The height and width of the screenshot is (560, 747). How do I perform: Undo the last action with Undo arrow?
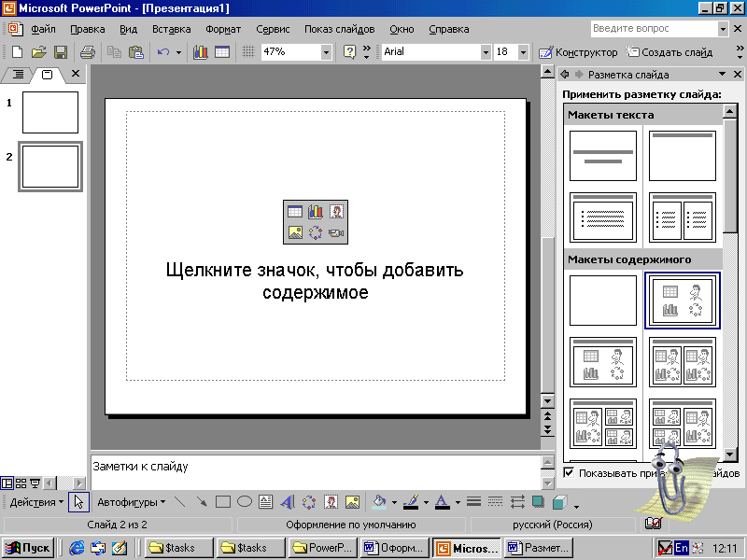pyautogui.click(x=163, y=52)
